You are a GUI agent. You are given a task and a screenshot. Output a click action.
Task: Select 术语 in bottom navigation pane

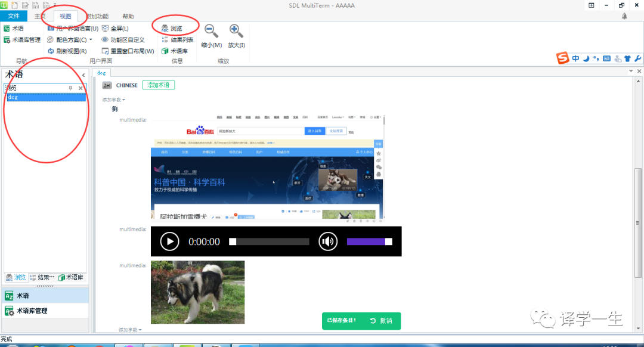click(45, 296)
